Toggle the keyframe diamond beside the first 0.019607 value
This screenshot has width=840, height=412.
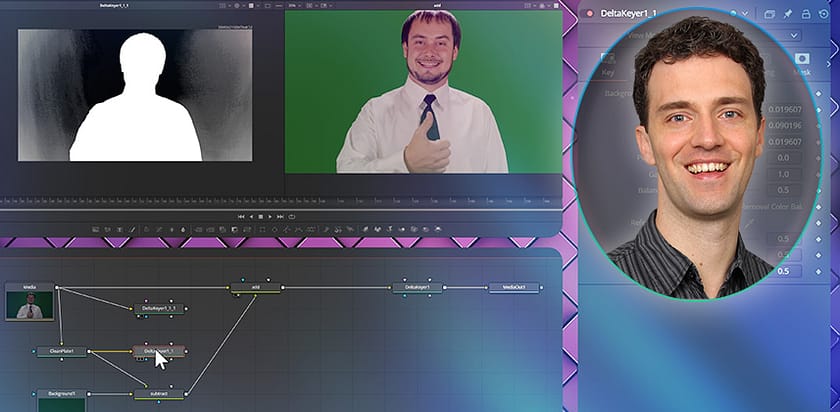click(819, 110)
